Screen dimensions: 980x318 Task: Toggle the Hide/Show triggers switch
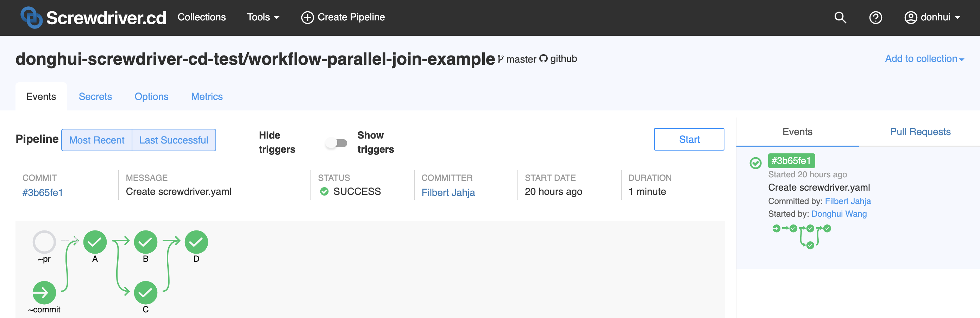[336, 143]
